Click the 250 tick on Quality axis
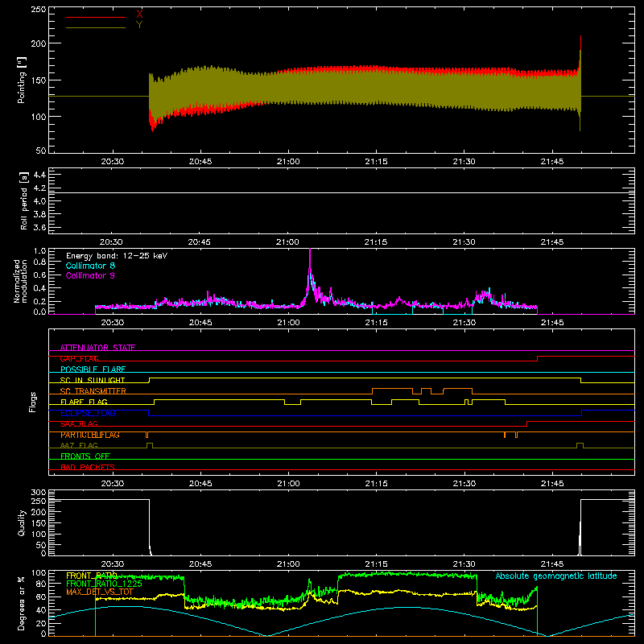Viewport: 644px width, 644px height. pos(39,501)
